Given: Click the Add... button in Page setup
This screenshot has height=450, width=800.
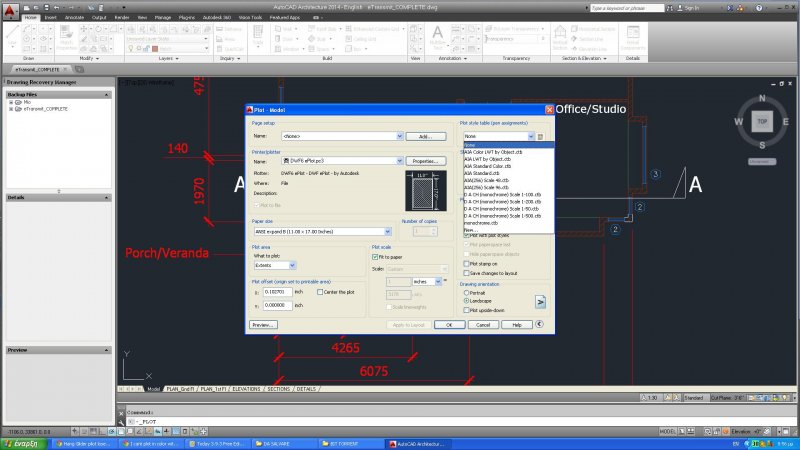Looking at the screenshot, I should (426, 136).
